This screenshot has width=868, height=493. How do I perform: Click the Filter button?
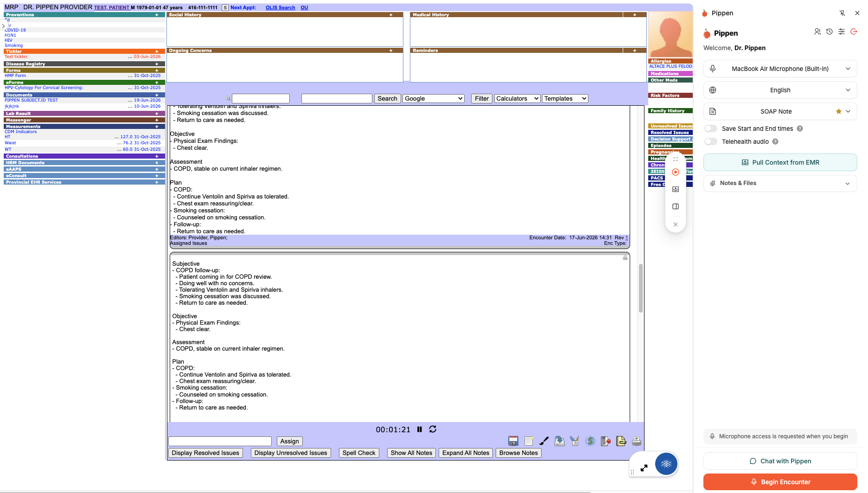click(481, 98)
